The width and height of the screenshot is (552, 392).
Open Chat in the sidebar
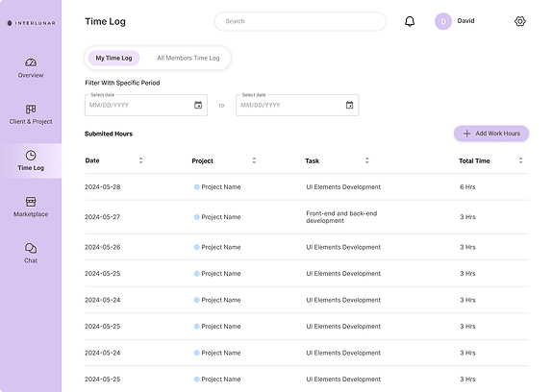[31, 253]
